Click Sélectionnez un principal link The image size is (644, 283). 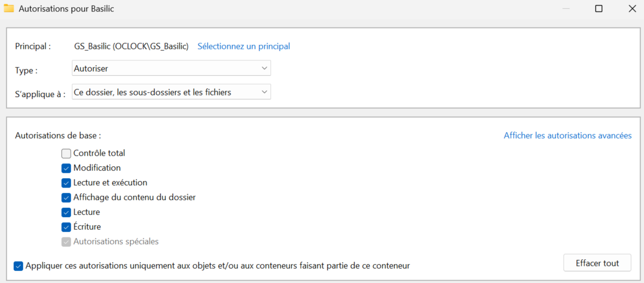(x=244, y=47)
